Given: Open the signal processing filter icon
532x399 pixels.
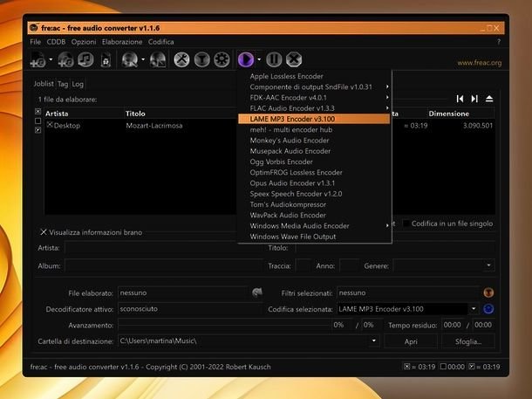Looking at the screenshot, I should click(x=201, y=59).
